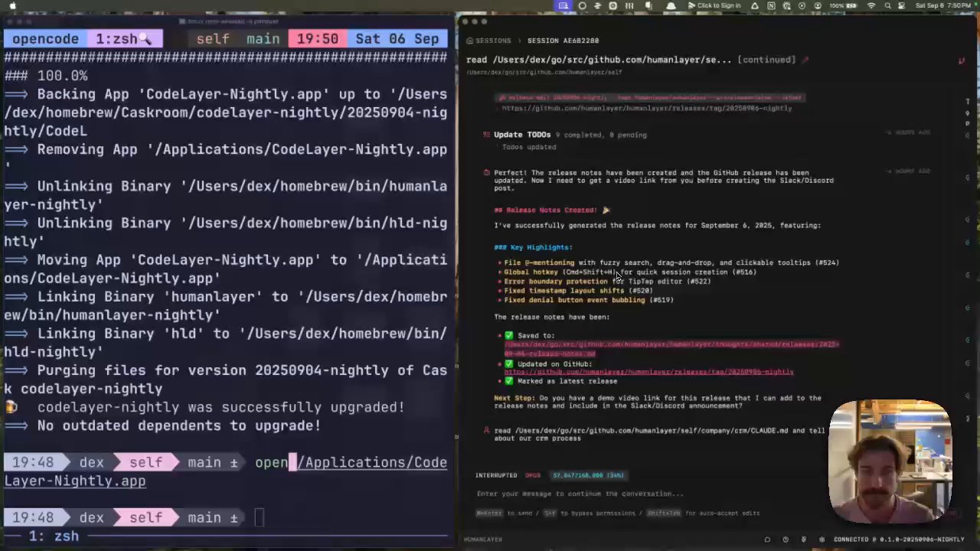Open the help icon in CodeLayer status bar
The width and height of the screenshot is (980, 551).
coord(786,540)
